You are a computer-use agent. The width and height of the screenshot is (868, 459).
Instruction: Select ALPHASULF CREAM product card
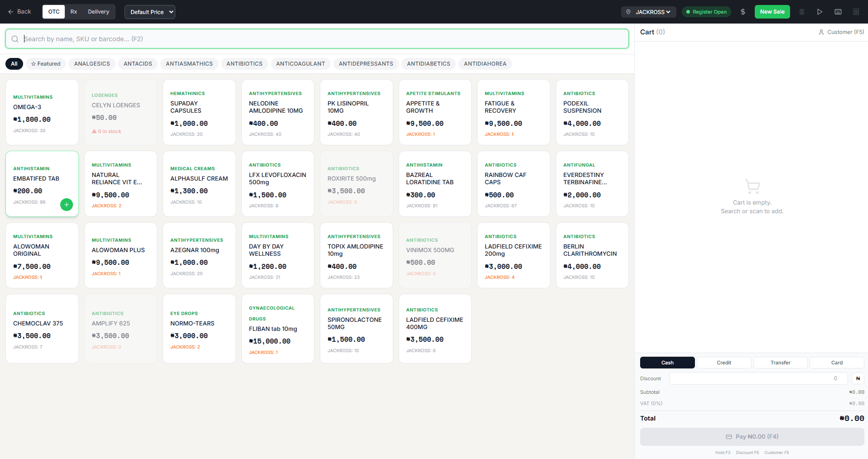pos(199,184)
